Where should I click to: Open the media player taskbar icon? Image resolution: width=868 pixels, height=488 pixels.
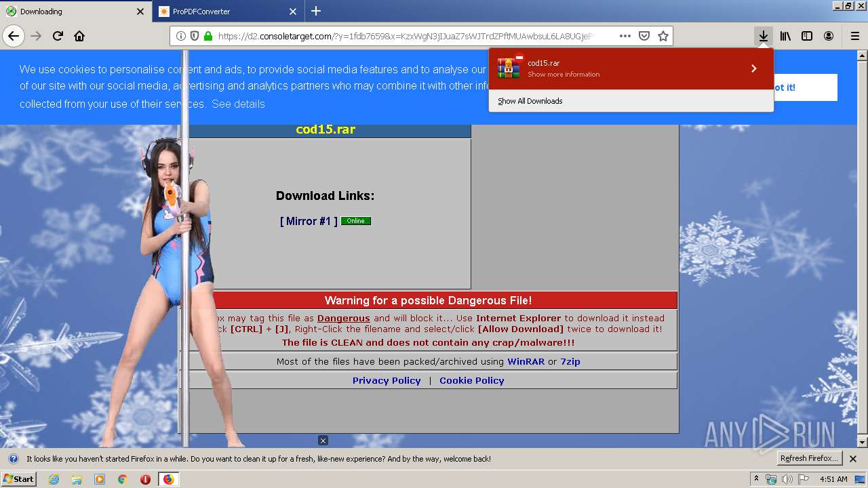(100, 479)
